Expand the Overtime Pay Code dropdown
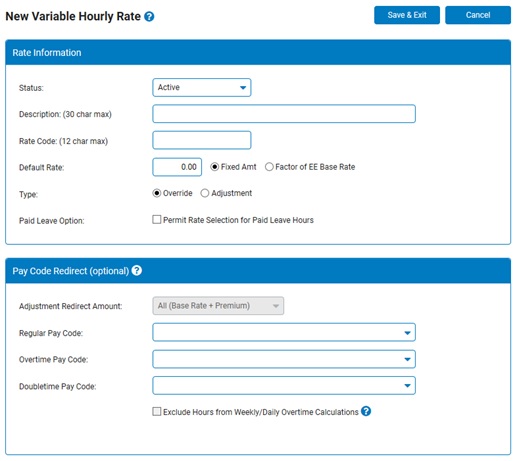515x461 pixels. [284, 359]
